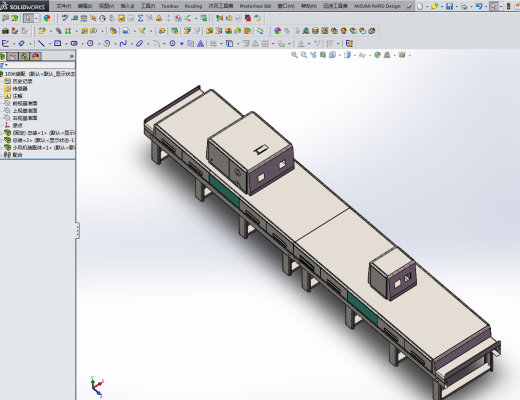Open the Circle tool dropdown arrow

(98, 44)
